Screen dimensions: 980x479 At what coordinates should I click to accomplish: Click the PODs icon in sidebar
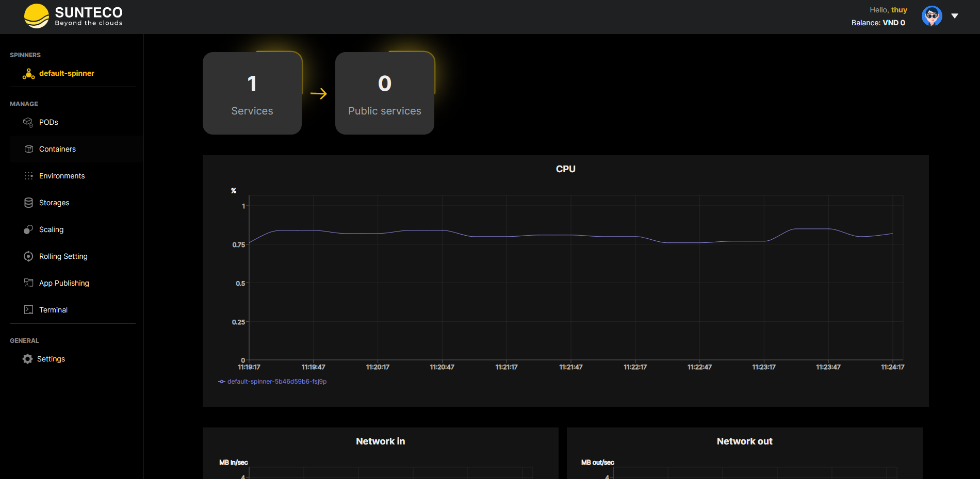[28, 122]
